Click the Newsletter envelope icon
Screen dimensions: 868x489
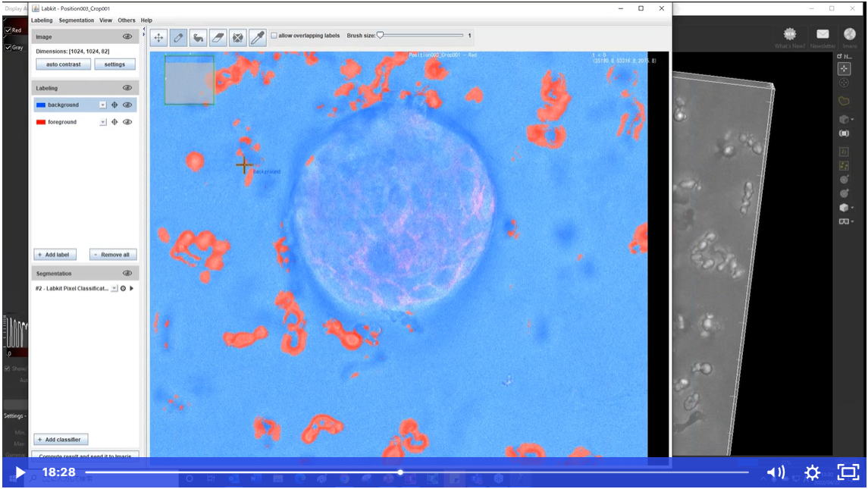pyautogui.click(x=823, y=34)
